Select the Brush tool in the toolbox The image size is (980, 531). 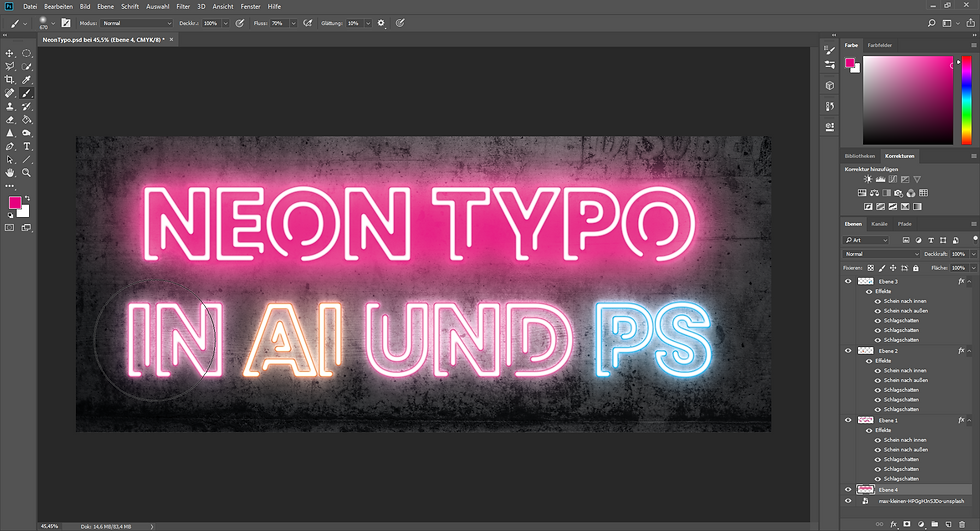point(27,93)
